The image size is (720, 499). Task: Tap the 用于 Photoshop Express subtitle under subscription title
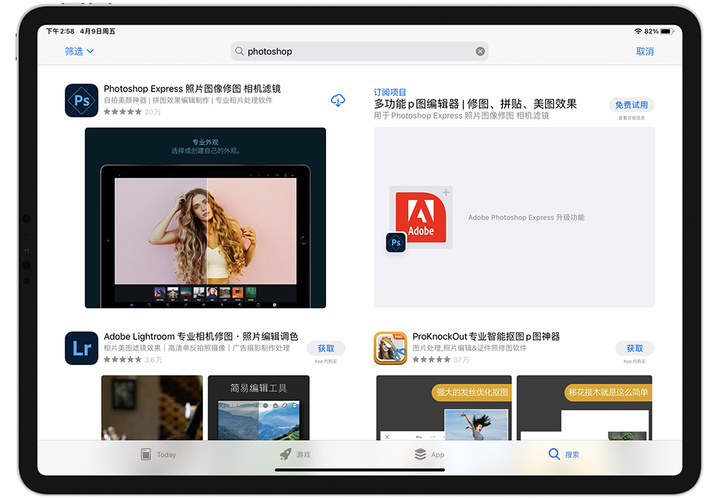click(461, 116)
